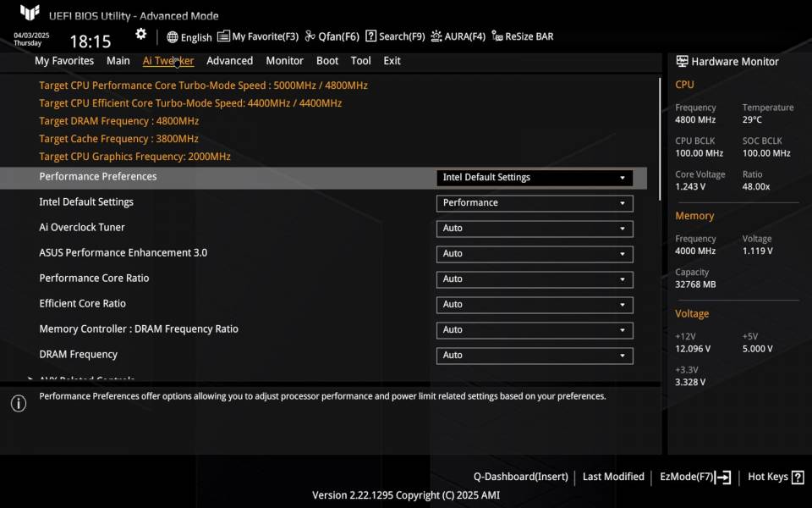Open the Monitor tab
The image size is (812, 508).
click(x=284, y=61)
